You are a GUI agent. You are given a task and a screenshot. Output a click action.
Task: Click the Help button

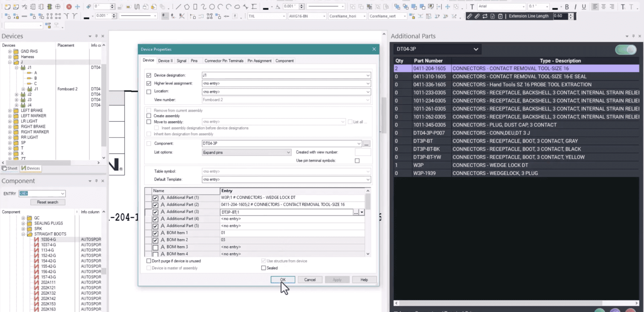[x=364, y=280]
